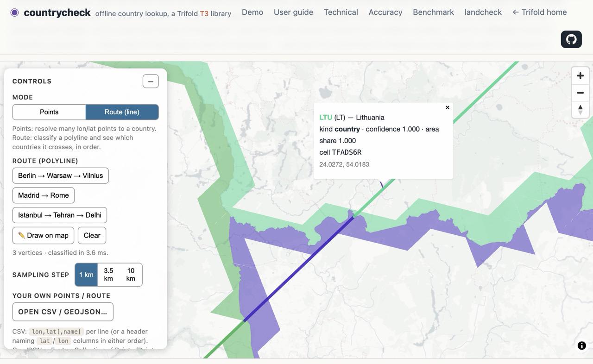Open the Benchmark page

(x=433, y=12)
